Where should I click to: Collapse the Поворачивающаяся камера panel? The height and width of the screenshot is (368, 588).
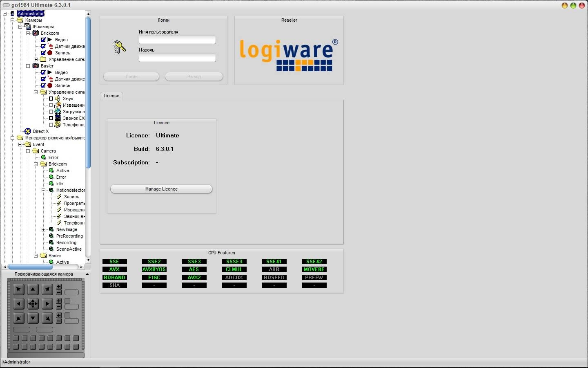point(87,274)
